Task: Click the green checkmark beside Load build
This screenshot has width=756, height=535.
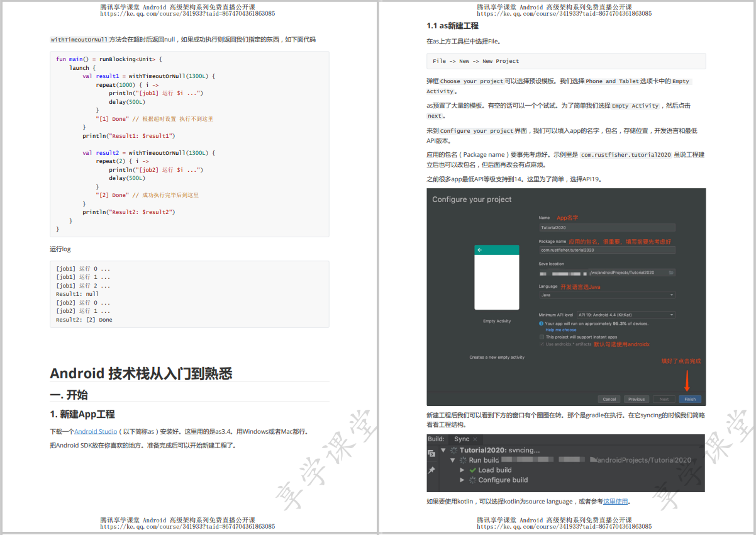Action: 473,470
